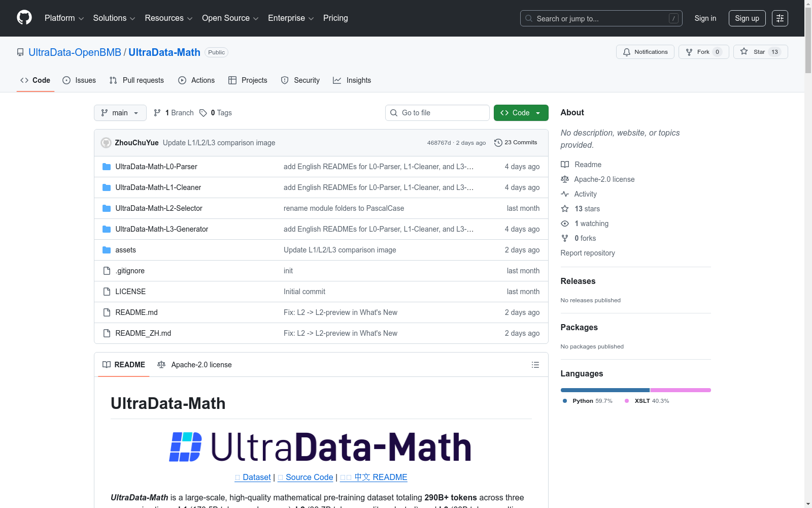Open the Pricing link
The height and width of the screenshot is (508, 812).
pos(335,18)
